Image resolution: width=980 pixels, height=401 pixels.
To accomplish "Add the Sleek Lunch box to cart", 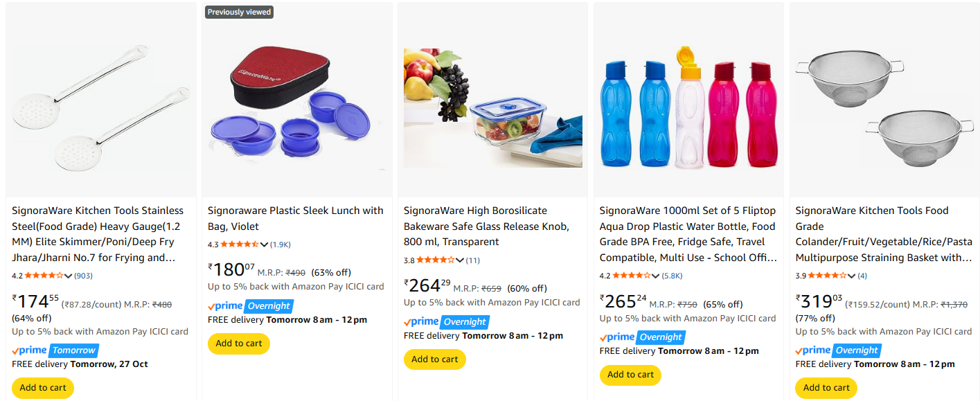I will pos(239,344).
